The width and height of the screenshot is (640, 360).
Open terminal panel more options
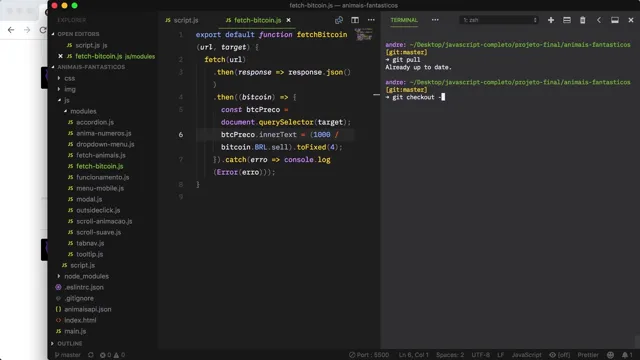(435, 20)
